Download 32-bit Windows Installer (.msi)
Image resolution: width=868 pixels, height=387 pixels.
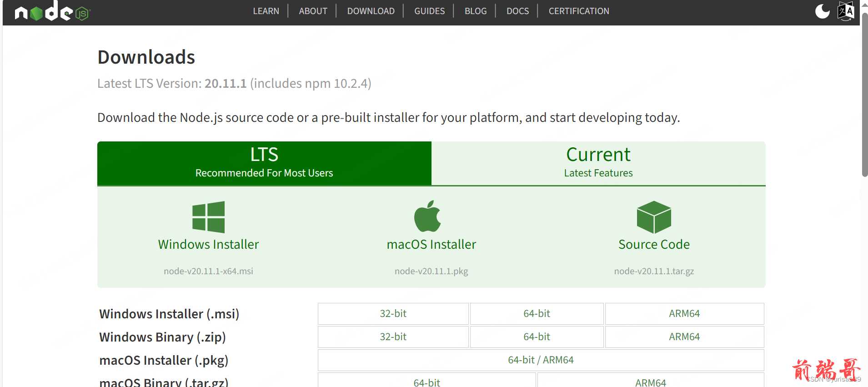tap(393, 314)
